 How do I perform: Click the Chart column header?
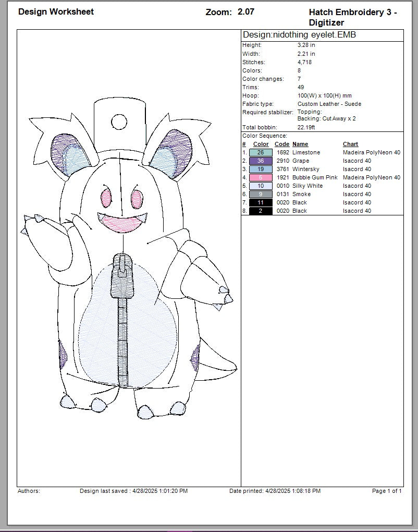tap(350, 144)
